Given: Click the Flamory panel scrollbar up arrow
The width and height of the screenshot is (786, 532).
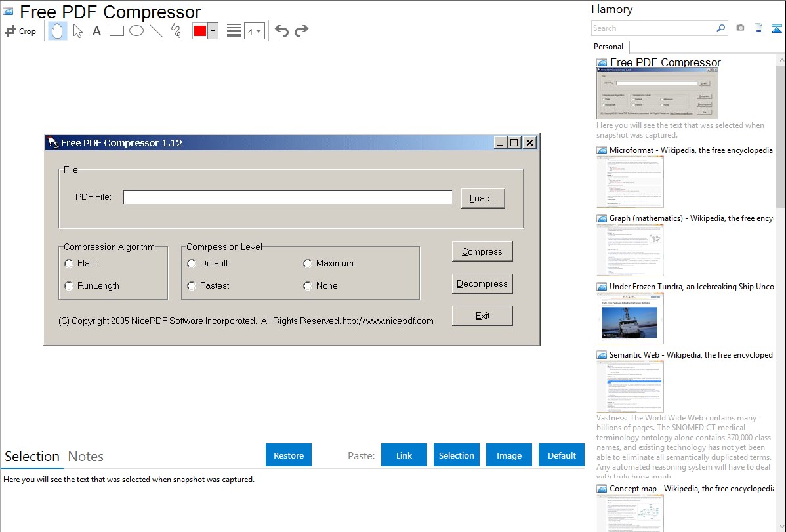Looking at the screenshot, I should point(781,60).
